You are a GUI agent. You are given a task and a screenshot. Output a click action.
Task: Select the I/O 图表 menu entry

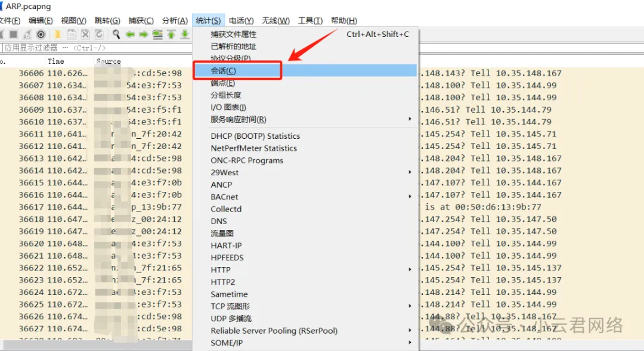228,107
